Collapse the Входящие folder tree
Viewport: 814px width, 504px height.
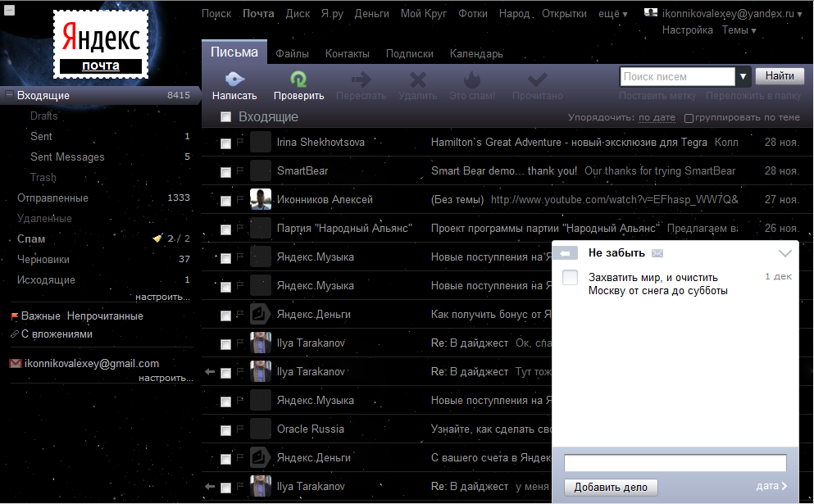click(x=9, y=94)
